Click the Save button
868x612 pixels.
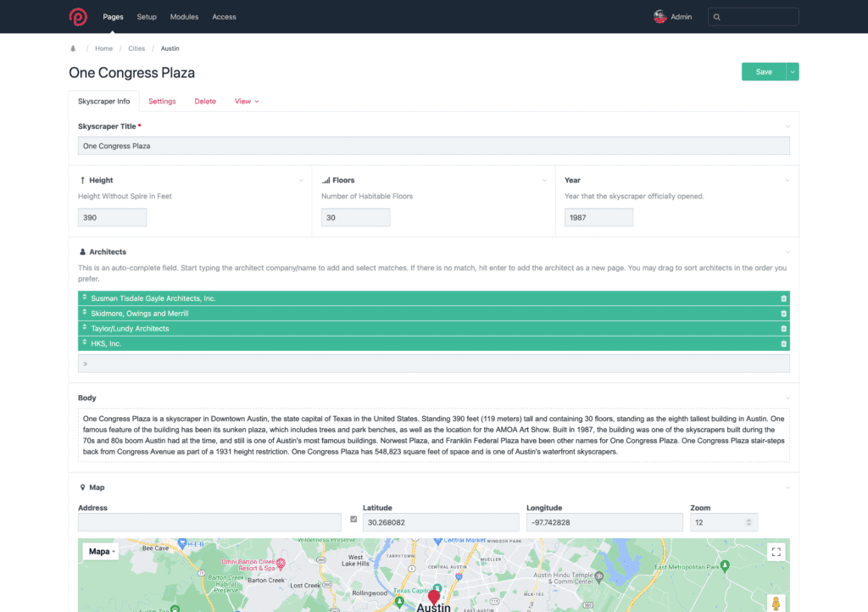coord(764,72)
